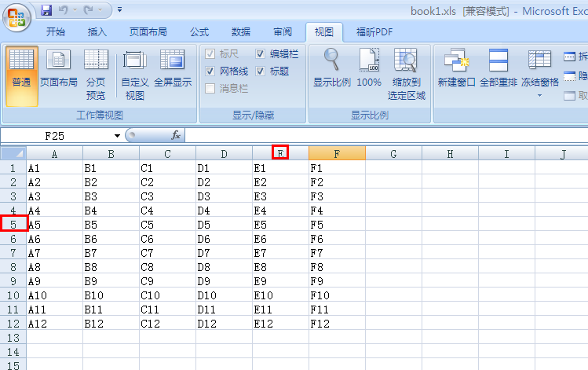Viewport: 588px width, 370px height.
Task: Select column E header
Action: click(280, 154)
